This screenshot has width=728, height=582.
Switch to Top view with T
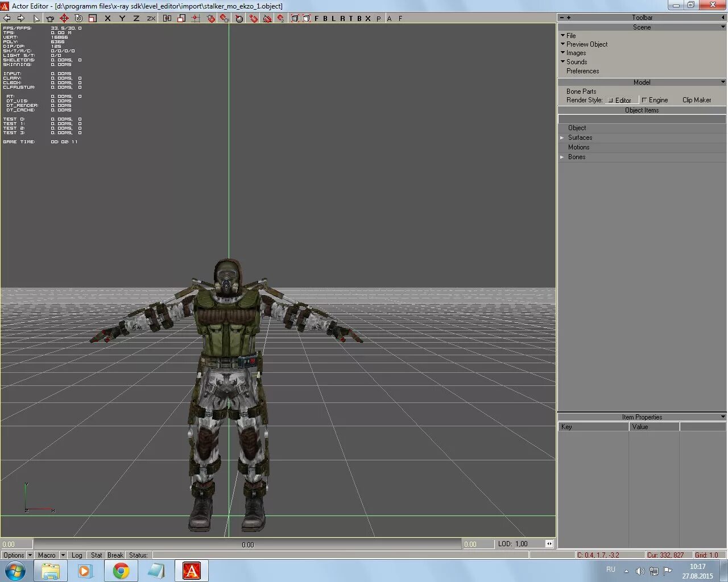click(351, 18)
